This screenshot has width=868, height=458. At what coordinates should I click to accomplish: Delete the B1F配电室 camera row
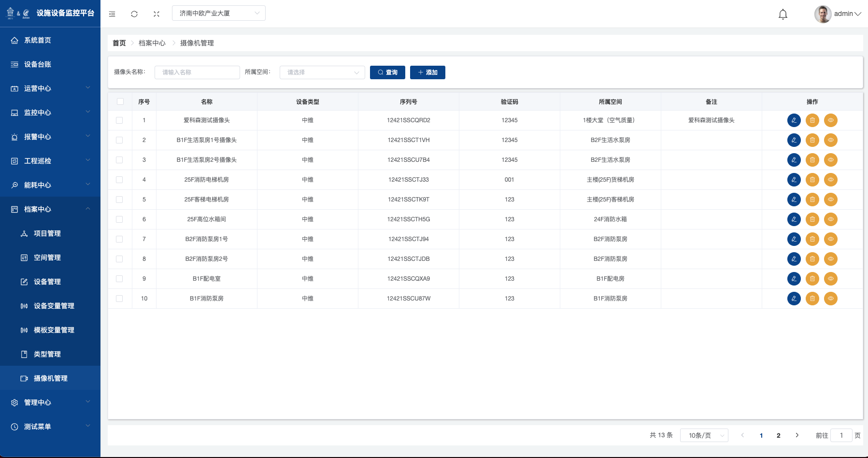812,279
